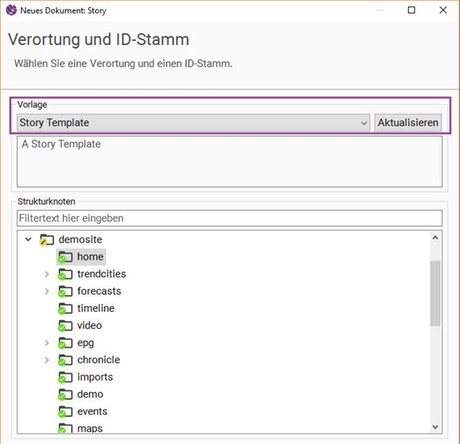Click the tree's vertical scrollbar thumb
The image size is (460, 444).
435,293
